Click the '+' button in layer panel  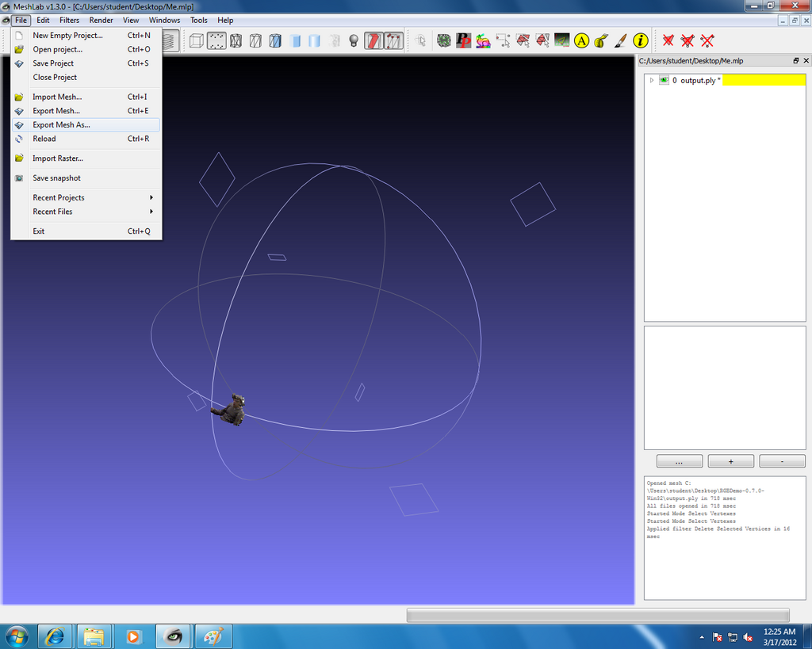pyautogui.click(x=730, y=461)
